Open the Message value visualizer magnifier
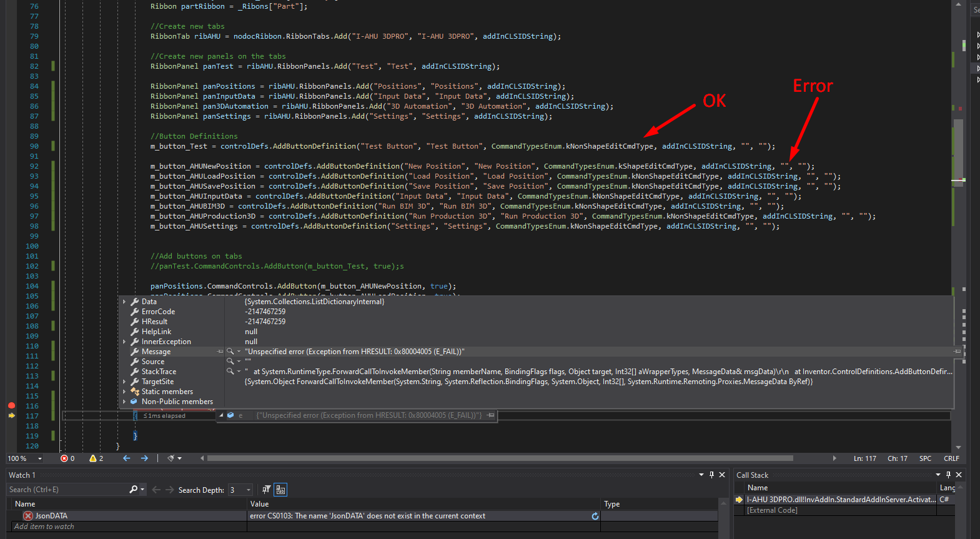 click(x=230, y=352)
